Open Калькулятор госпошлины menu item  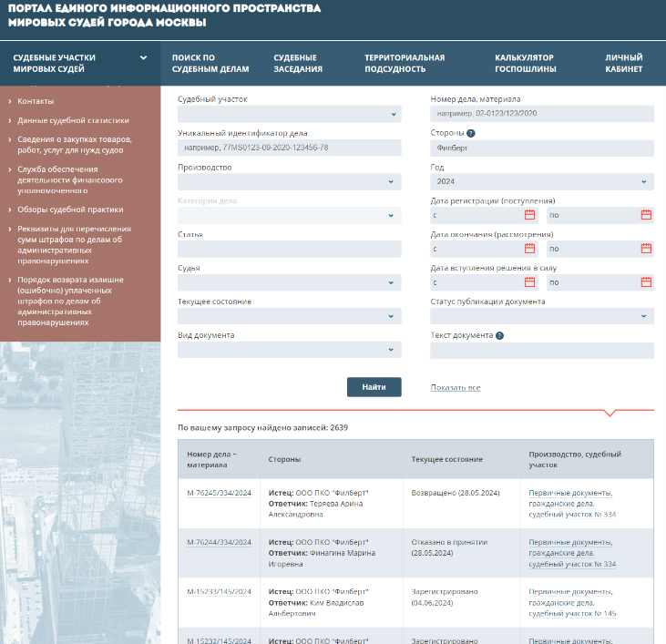[524, 63]
